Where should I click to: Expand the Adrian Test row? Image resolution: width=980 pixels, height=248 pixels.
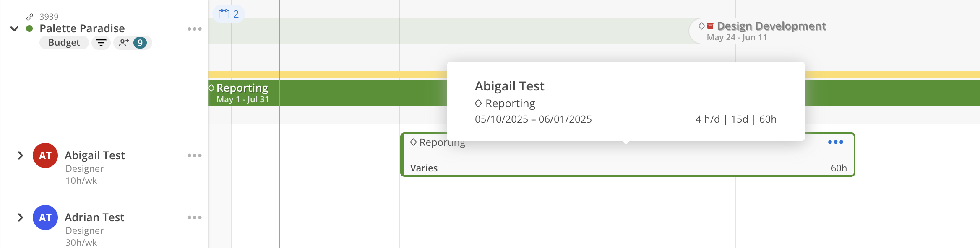20,217
